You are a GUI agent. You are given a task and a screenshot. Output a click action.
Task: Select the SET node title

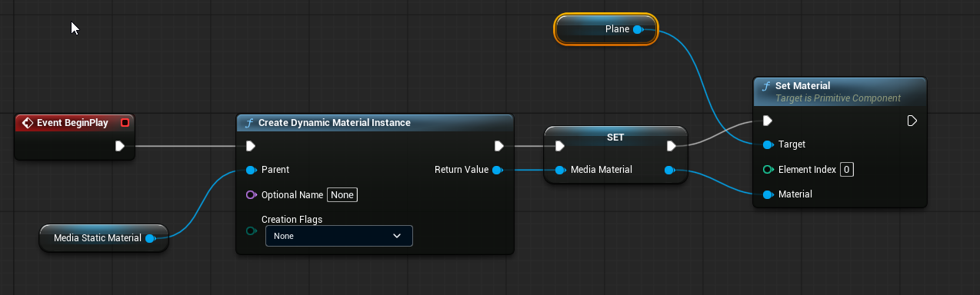click(615, 138)
